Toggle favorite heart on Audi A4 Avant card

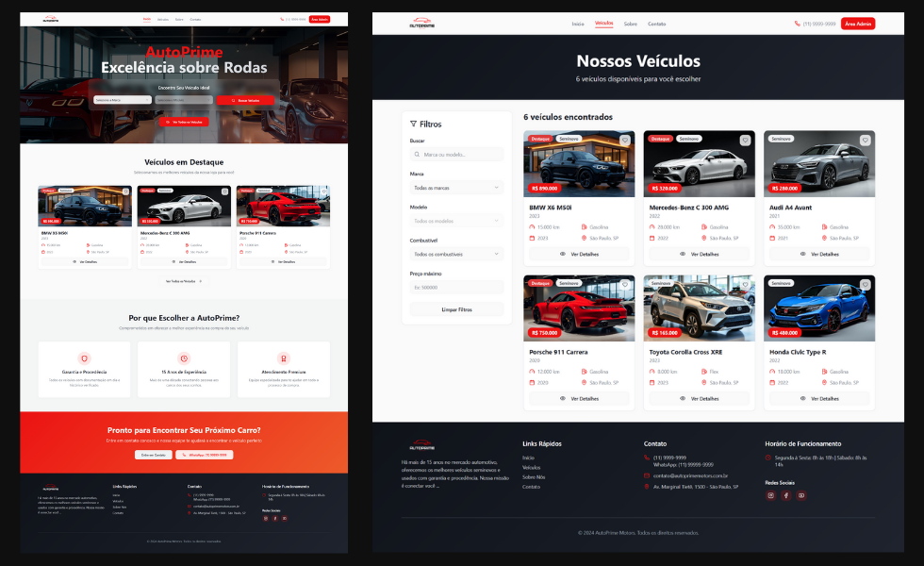coord(864,141)
